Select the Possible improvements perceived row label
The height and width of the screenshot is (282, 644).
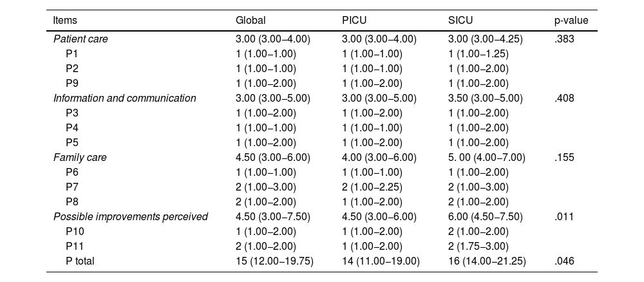coord(130,216)
